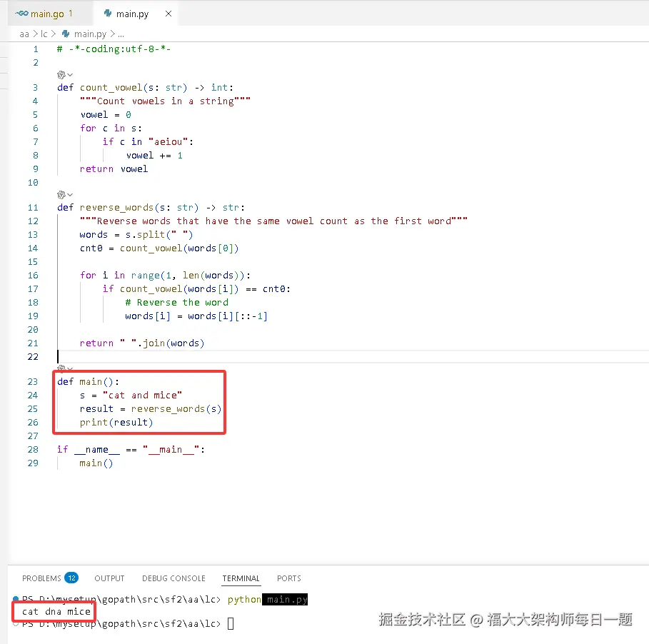This screenshot has height=644, width=649.
Task: Click 'main()' call on line 29
Action: [x=96, y=463]
